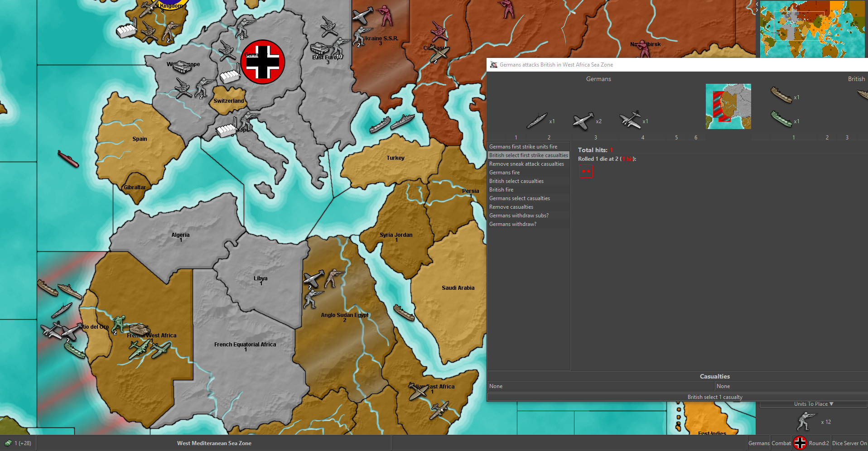Collapse the Units To Place section
Viewport: 868px width, 451px height.
(813, 404)
